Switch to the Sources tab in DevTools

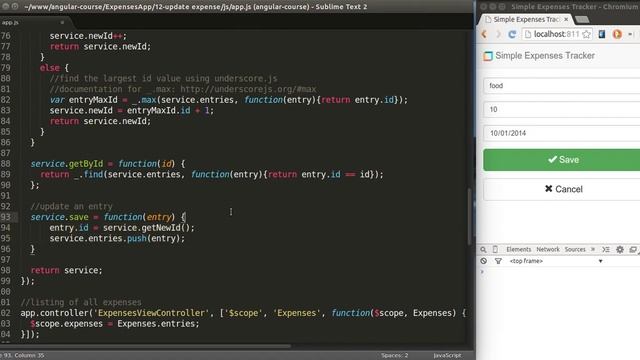coord(575,249)
